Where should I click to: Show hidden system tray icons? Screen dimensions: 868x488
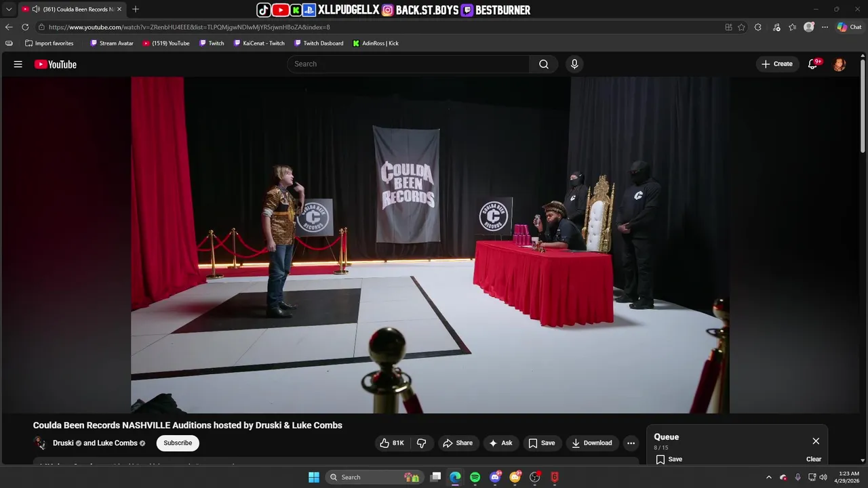click(768, 477)
